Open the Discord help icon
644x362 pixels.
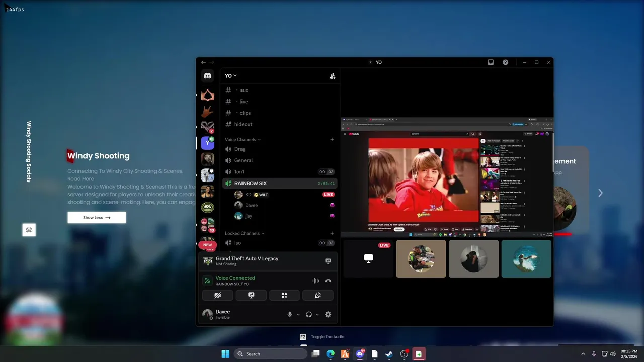pyautogui.click(x=505, y=62)
